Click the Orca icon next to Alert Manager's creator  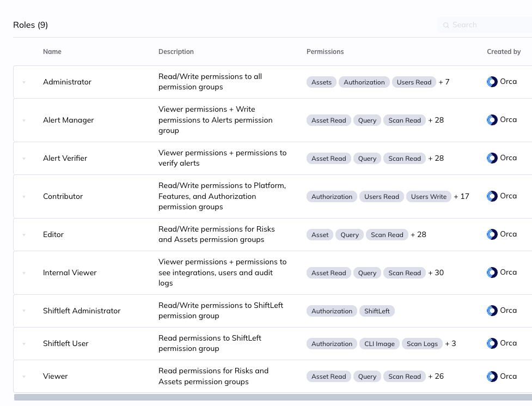click(x=492, y=120)
